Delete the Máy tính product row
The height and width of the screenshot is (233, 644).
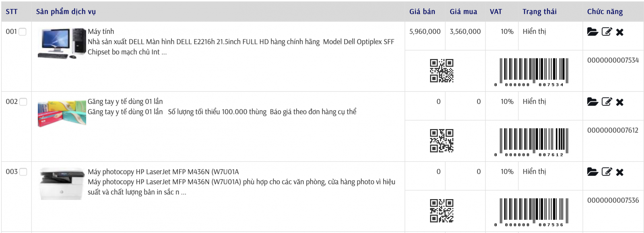620,32
